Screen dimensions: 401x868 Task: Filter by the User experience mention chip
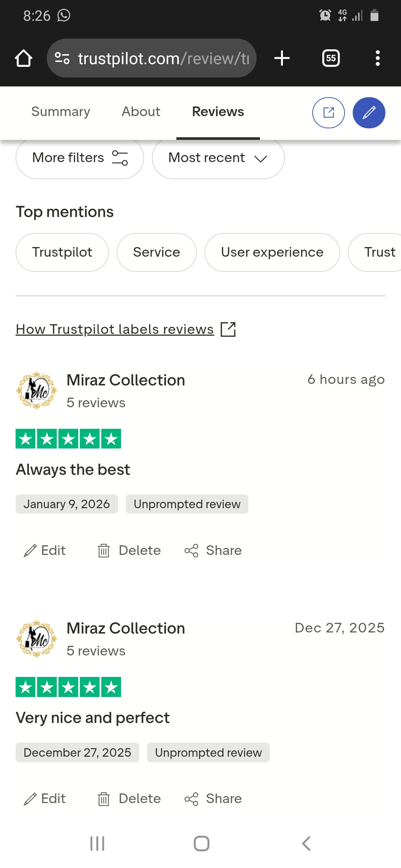point(272,252)
